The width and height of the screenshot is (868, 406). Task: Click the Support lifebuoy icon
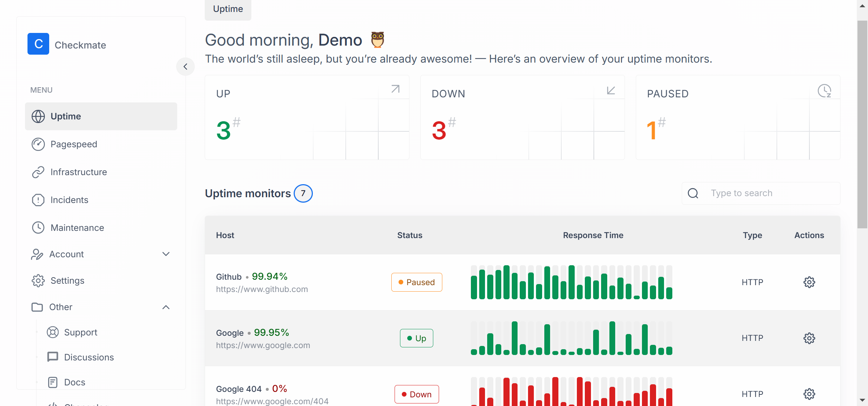(x=53, y=332)
